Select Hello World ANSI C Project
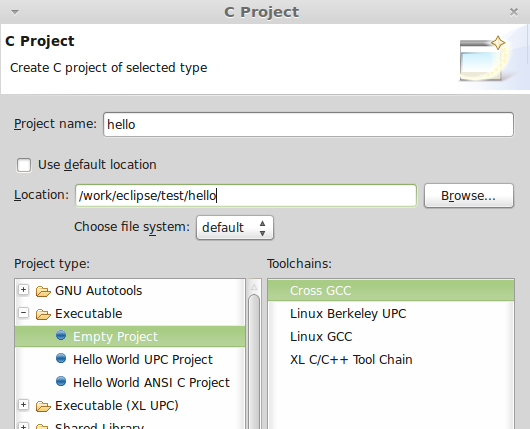530x429 pixels. (x=151, y=382)
